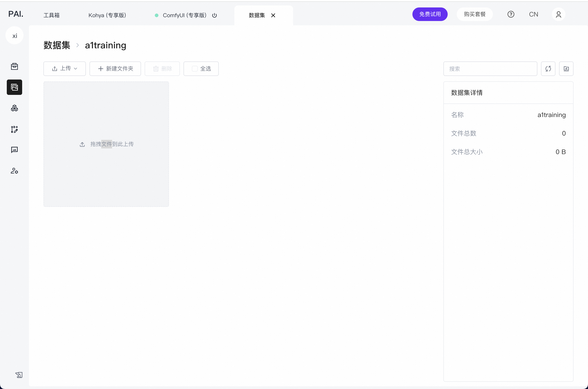Viewport: 588px width, 389px height.
Task: Open the image chat icon in sidebar
Action: pyautogui.click(x=14, y=150)
